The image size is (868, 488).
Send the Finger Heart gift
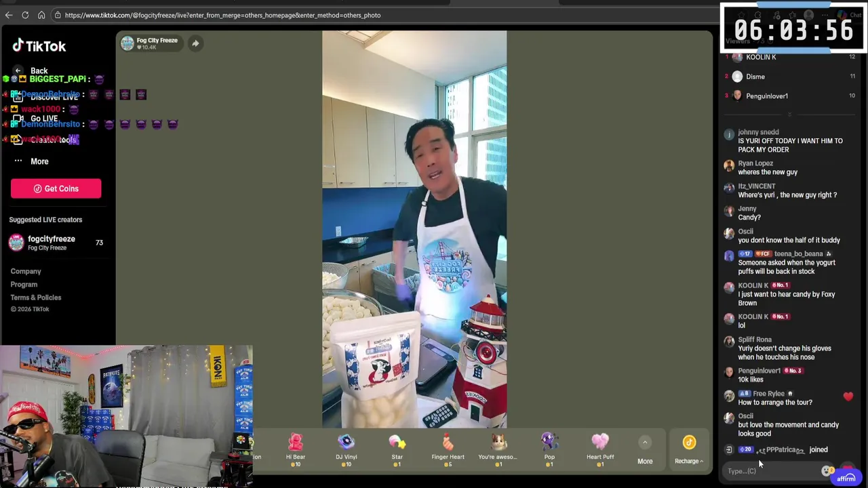click(448, 449)
